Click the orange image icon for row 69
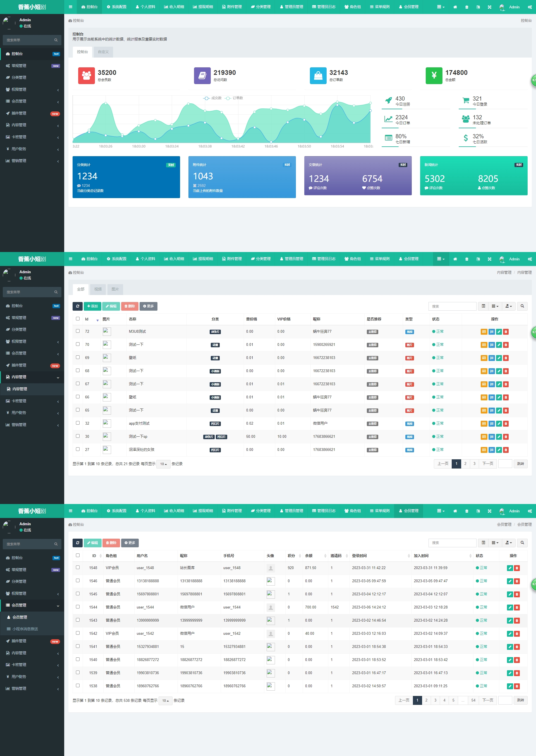The height and width of the screenshot is (756, 536). tap(484, 358)
